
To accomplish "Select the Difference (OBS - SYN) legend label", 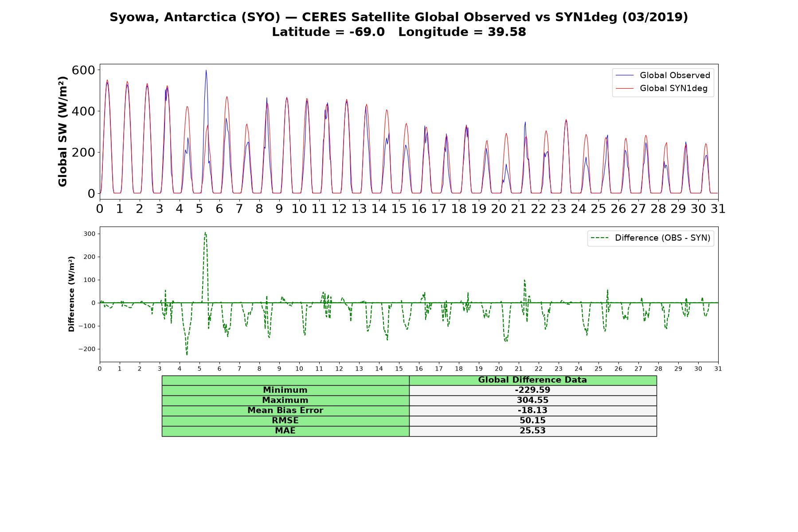I will click(662, 238).
